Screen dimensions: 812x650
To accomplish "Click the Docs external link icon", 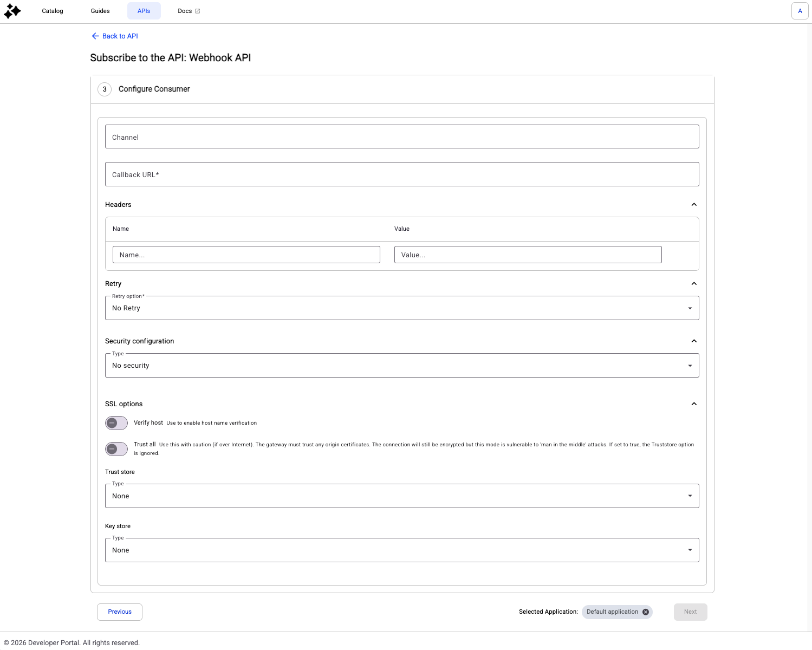I will 198,11.
